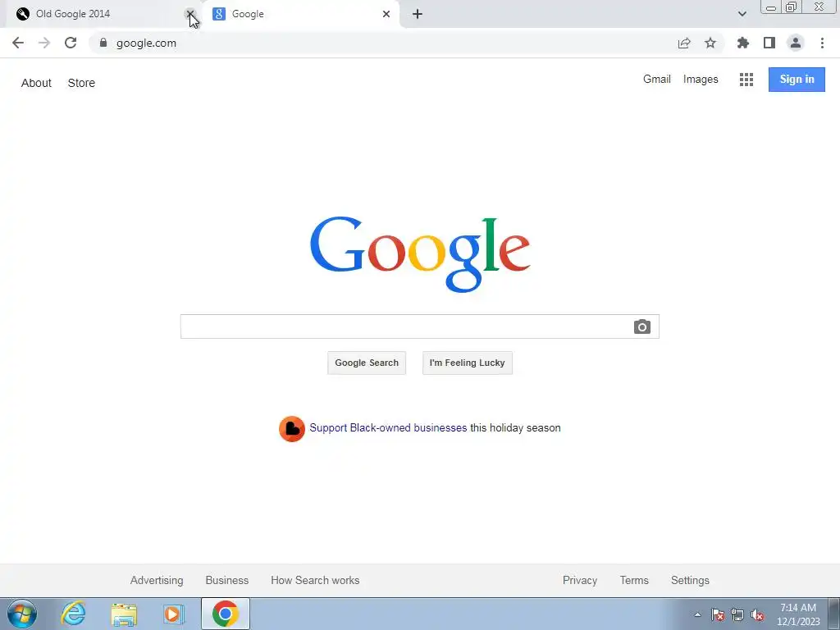Reload the current Google page

click(x=71, y=43)
